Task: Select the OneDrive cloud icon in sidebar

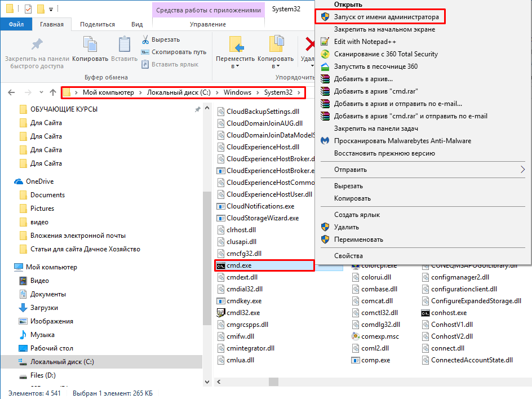Action: [18, 181]
